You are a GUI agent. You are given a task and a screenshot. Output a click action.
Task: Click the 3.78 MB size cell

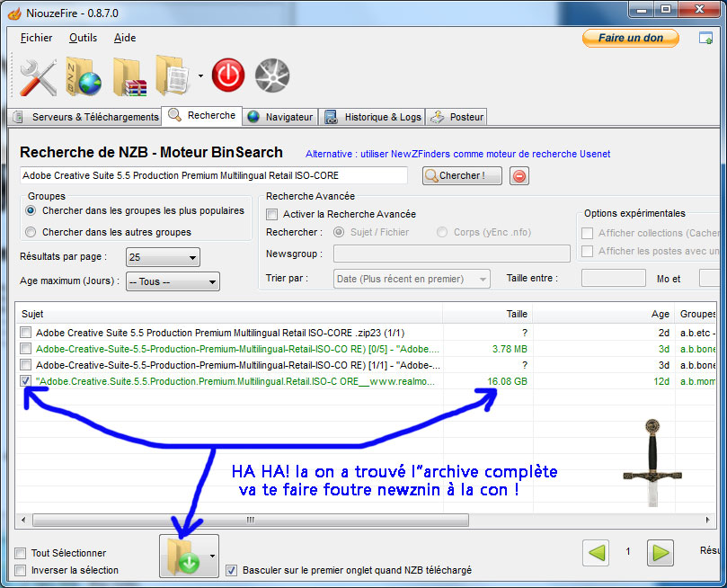coord(510,349)
